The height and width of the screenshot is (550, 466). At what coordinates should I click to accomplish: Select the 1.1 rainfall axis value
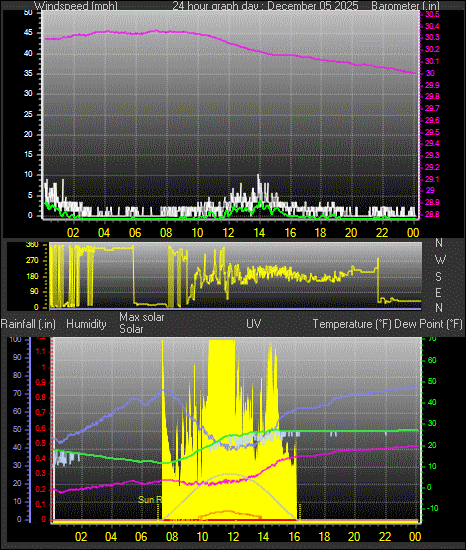pos(41,352)
